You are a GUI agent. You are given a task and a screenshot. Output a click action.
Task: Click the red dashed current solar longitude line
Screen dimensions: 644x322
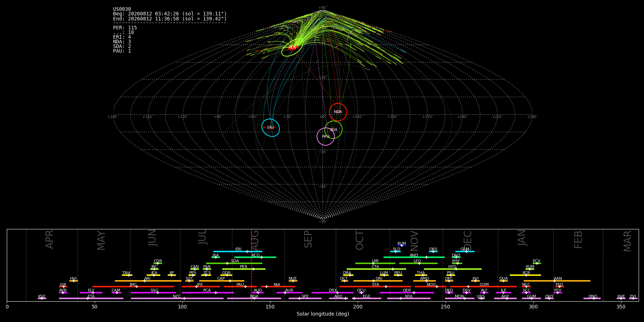(252, 265)
